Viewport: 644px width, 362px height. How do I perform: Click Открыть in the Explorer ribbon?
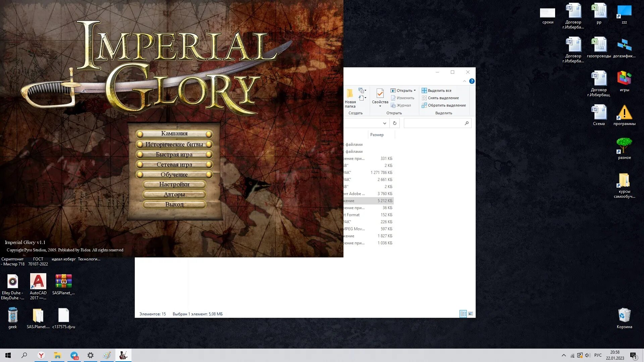pyautogui.click(x=401, y=90)
